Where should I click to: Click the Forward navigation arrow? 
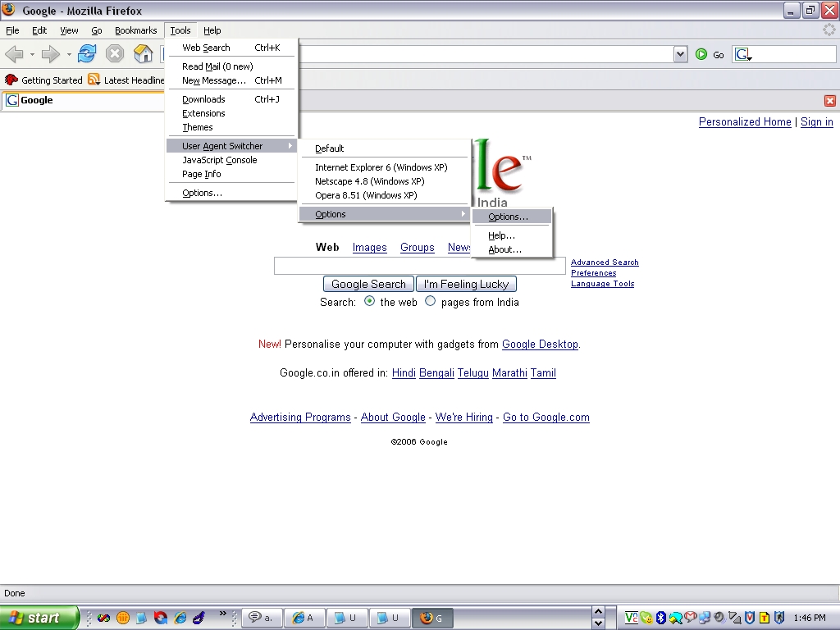50,53
